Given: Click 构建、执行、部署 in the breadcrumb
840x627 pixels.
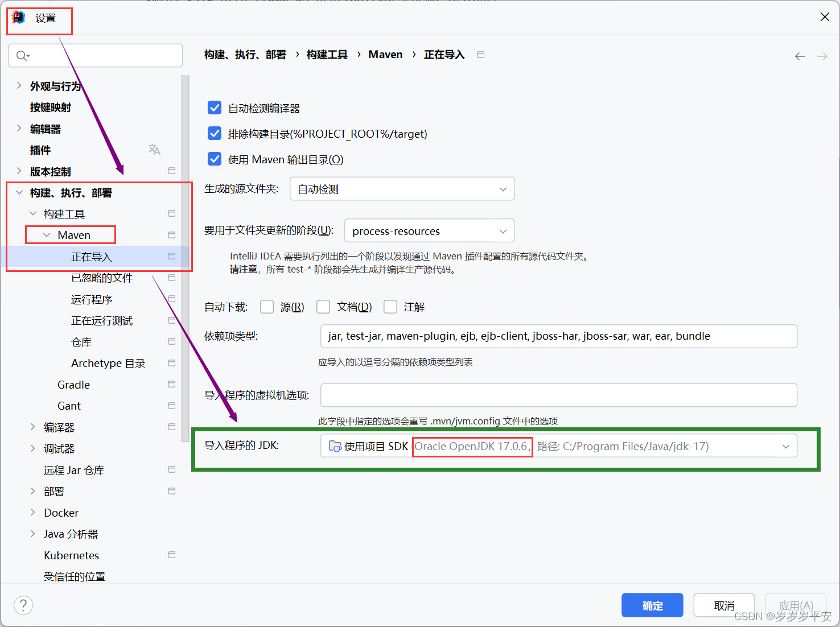Looking at the screenshot, I should point(245,55).
